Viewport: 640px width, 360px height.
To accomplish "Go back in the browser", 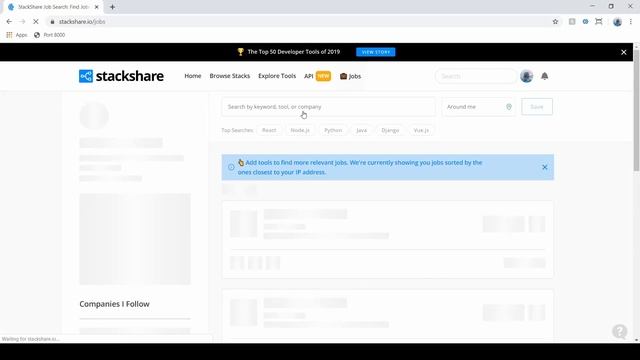I will click(x=9, y=22).
